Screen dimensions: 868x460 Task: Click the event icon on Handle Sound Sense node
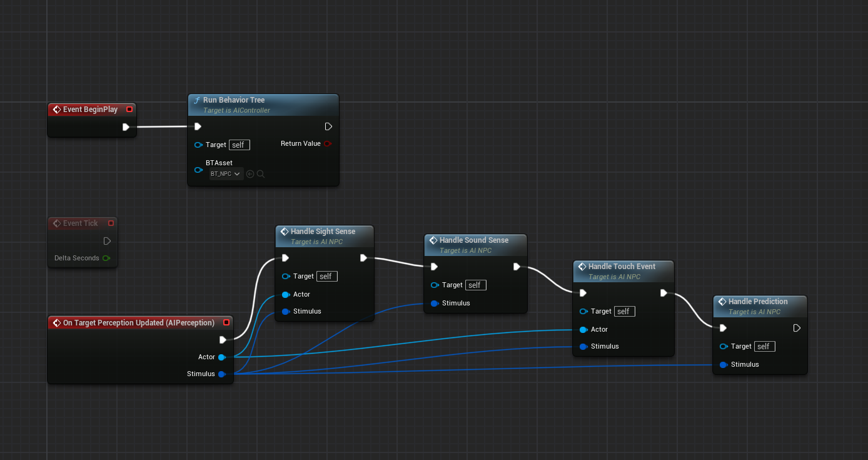433,240
